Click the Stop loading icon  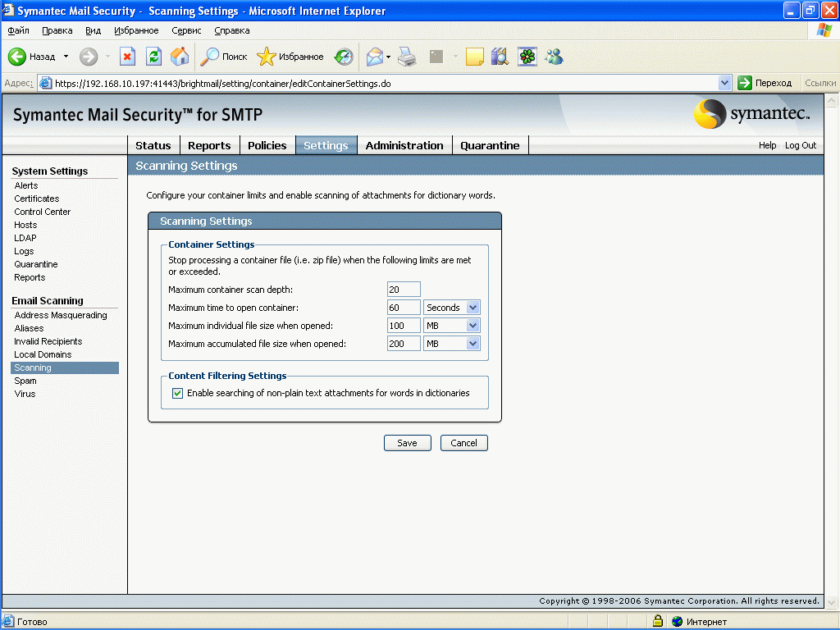coord(127,57)
